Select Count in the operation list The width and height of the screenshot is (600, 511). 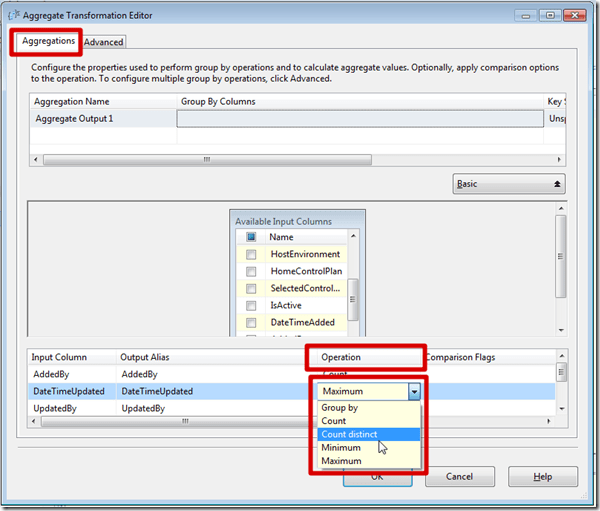[334, 421]
